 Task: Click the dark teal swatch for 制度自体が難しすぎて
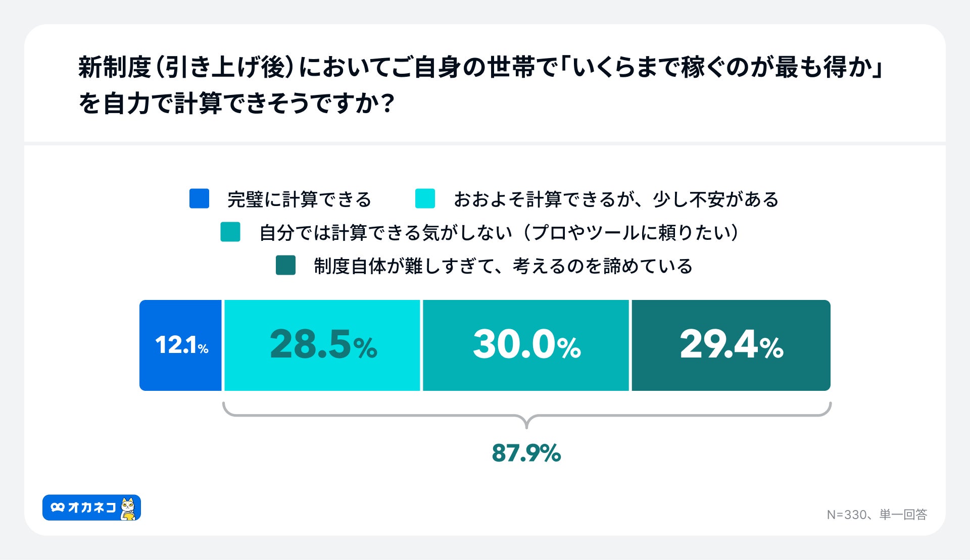pos(285,266)
